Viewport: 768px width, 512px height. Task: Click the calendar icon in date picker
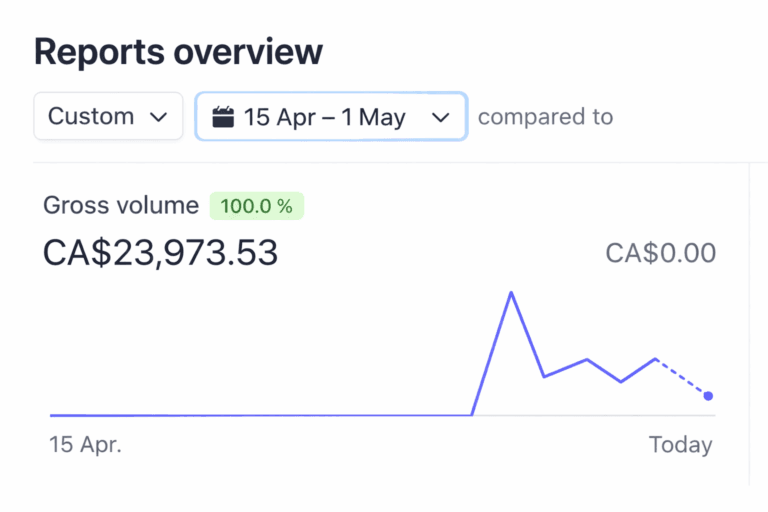(224, 117)
